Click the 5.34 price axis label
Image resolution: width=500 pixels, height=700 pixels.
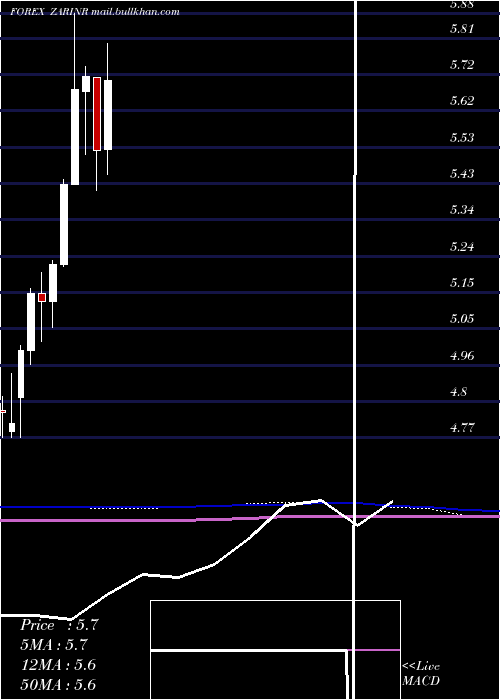[x=461, y=210]
